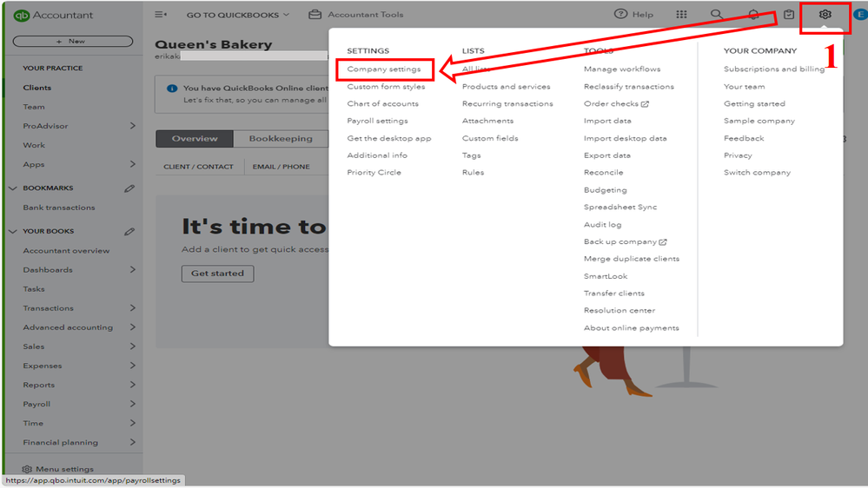Click the info icon in the banner
Viewport: 868px width, 488px height.
172,89
